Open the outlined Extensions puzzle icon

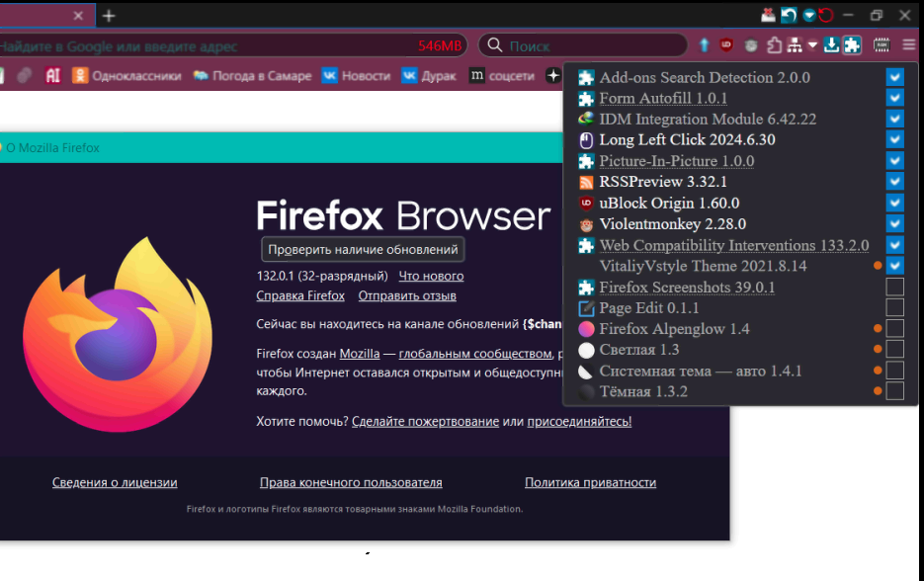pos(775,44)
